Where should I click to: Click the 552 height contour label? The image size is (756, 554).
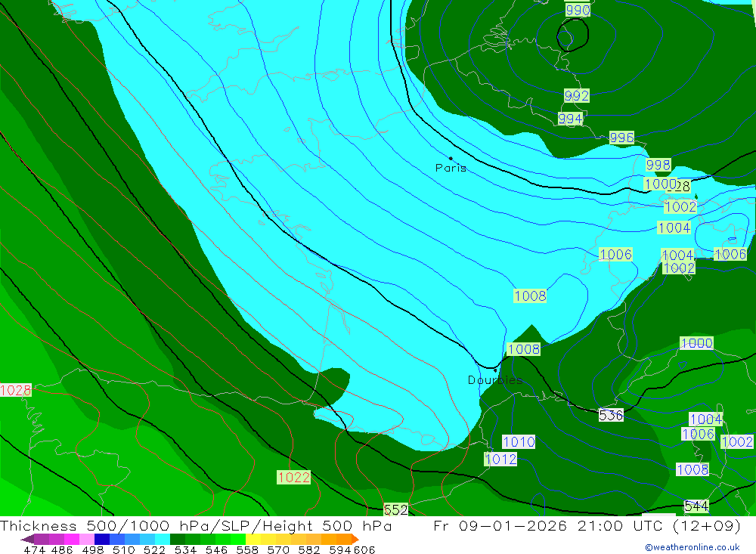pyautogui.click(x=396, y=509)
